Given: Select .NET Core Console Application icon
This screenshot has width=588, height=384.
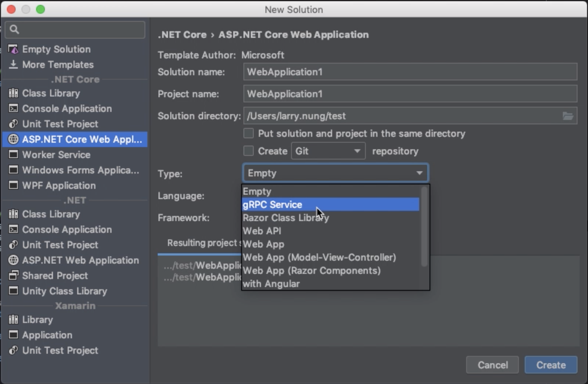Looking at the screenshot, I should point(14,108).
